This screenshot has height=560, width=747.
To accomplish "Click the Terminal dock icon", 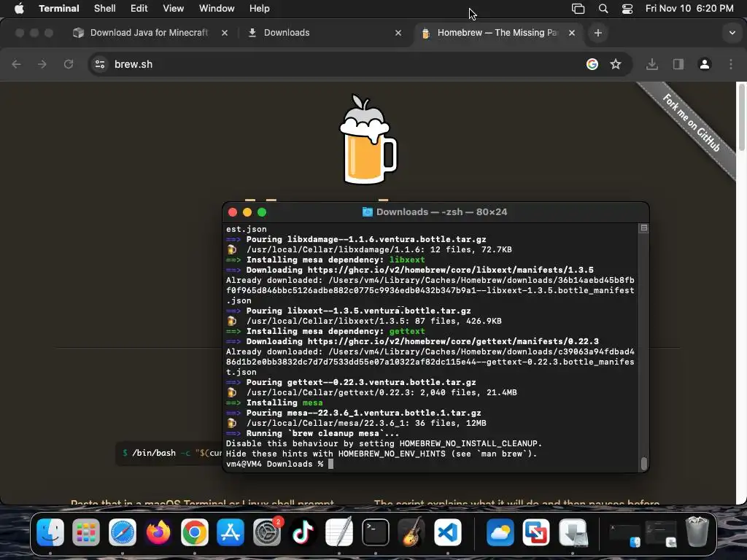I will (376, 532).
